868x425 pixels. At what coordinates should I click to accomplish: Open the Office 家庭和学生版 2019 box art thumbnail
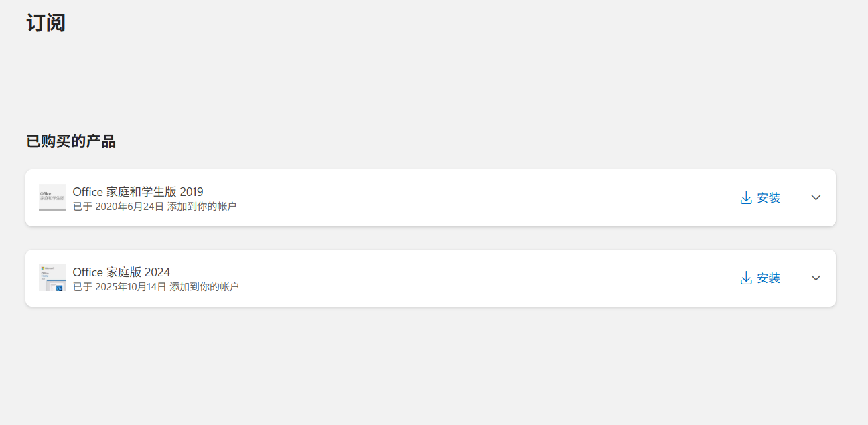point(52,197)
